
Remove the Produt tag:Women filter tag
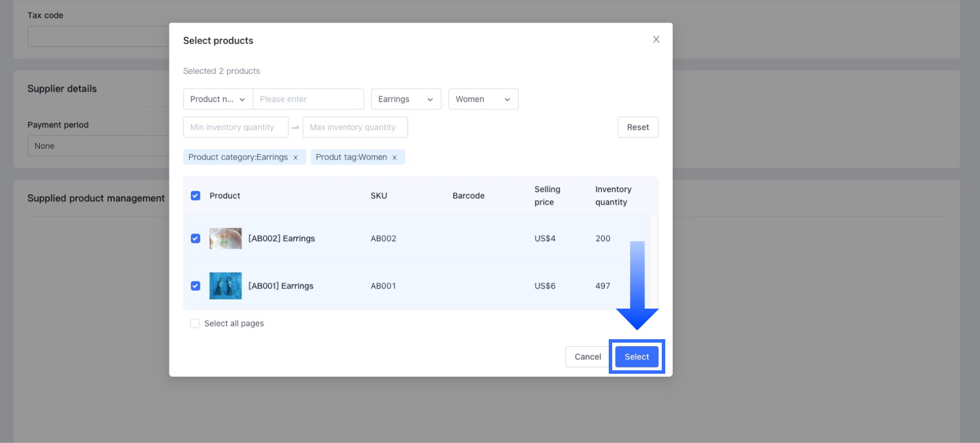(x=394, y=157)
